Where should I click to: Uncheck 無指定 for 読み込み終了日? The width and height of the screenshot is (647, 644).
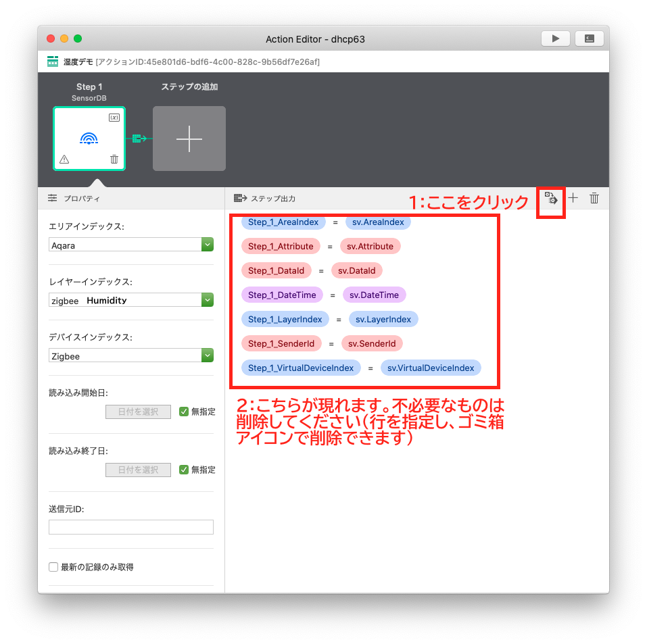click(x=184, y=470)
